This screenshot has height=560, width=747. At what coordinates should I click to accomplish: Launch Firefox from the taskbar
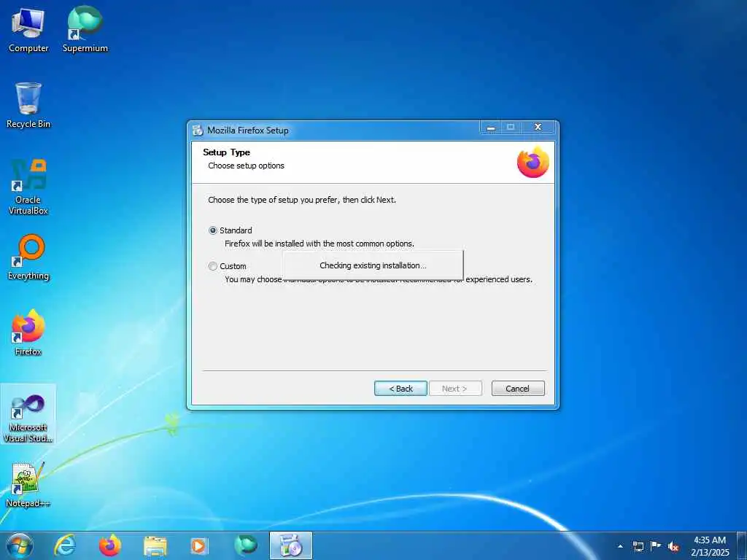pos(110,545)
